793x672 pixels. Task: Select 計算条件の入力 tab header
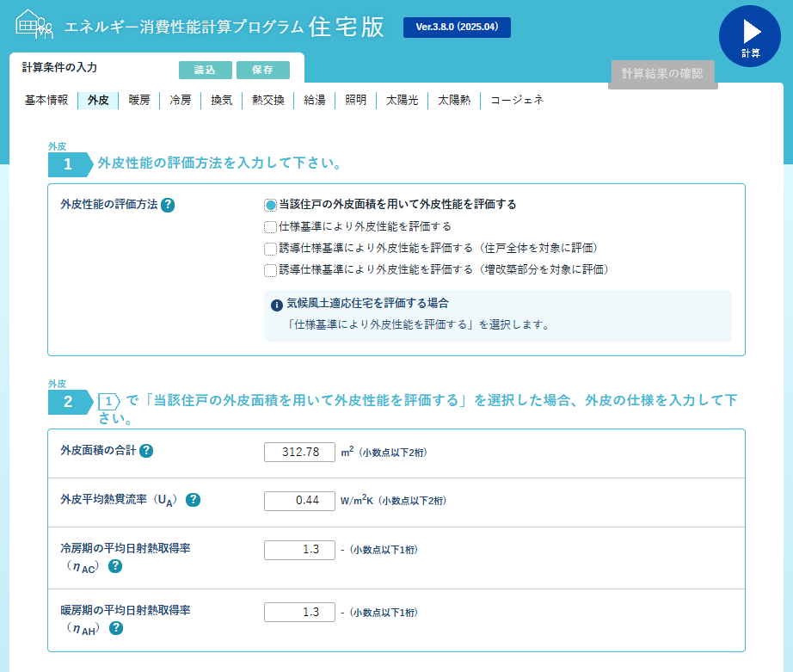point(59,67)
